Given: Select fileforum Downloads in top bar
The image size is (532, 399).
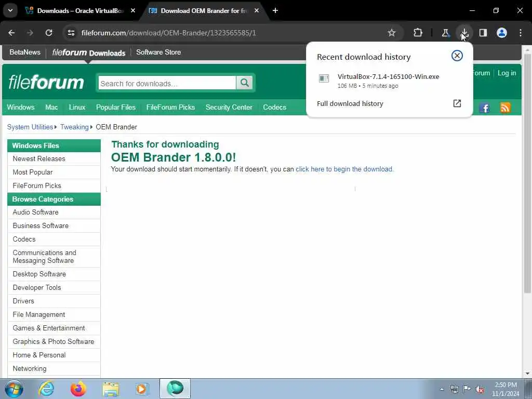Looking at the screenshot, I should [88, 52].
